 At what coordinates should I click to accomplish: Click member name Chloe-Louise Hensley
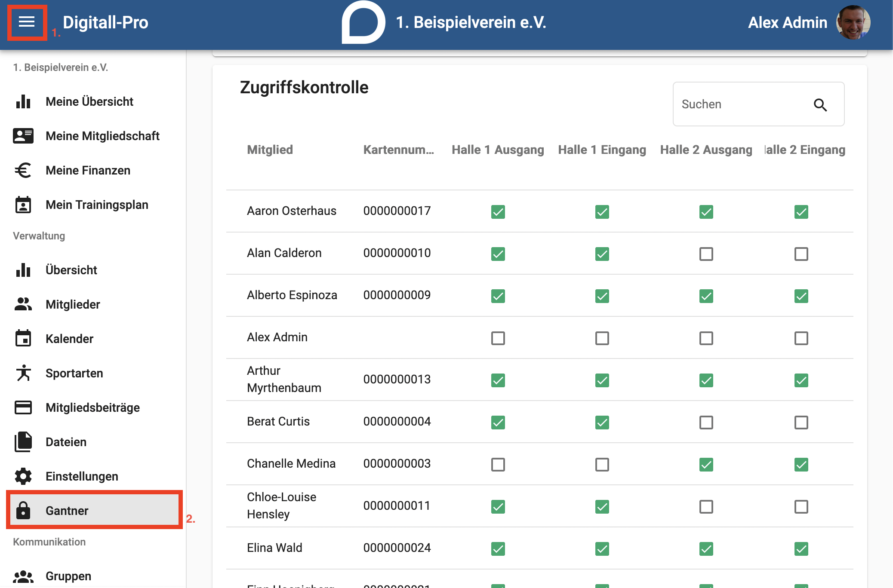click(282, 505)
